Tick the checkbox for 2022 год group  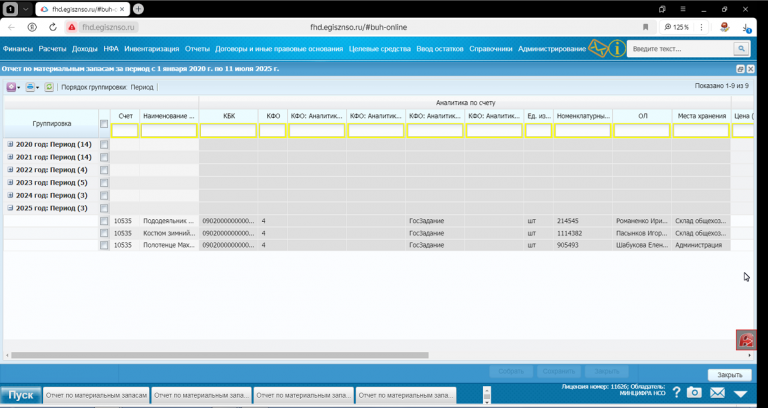click(x=104, y=170)
